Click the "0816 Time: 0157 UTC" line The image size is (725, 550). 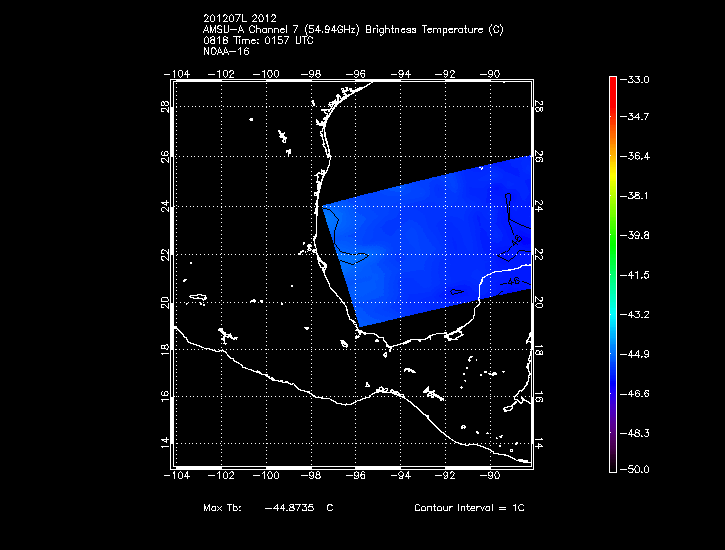258,40
